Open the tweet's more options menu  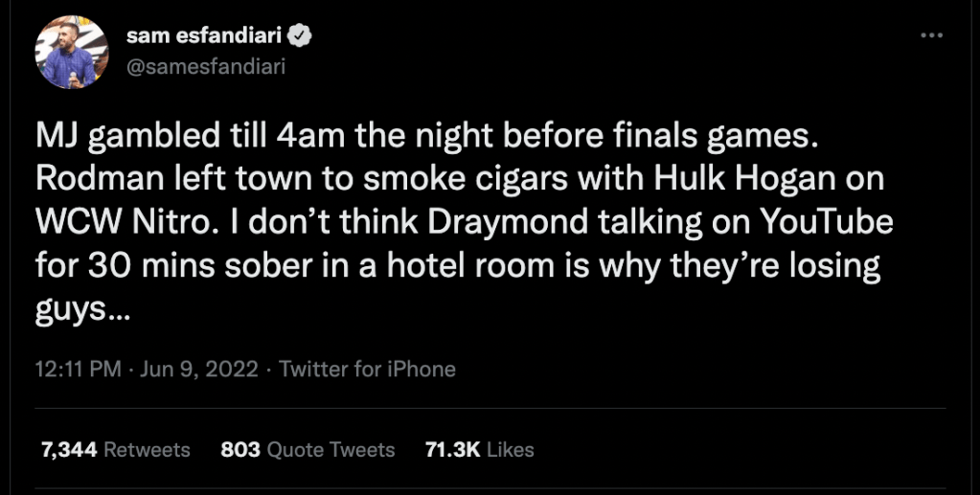click(x=931, y=35)
